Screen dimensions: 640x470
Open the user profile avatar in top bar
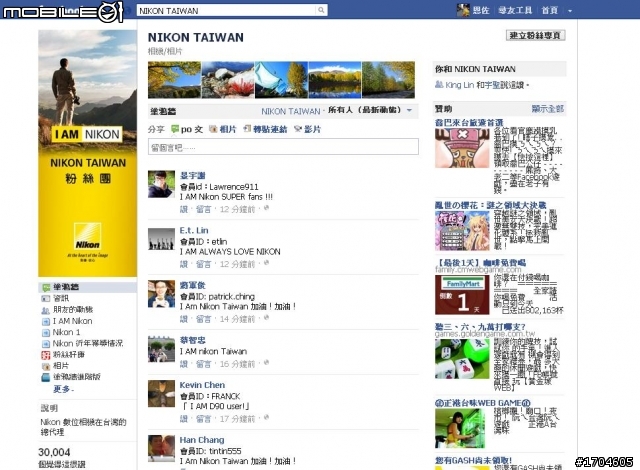point(463,10)
